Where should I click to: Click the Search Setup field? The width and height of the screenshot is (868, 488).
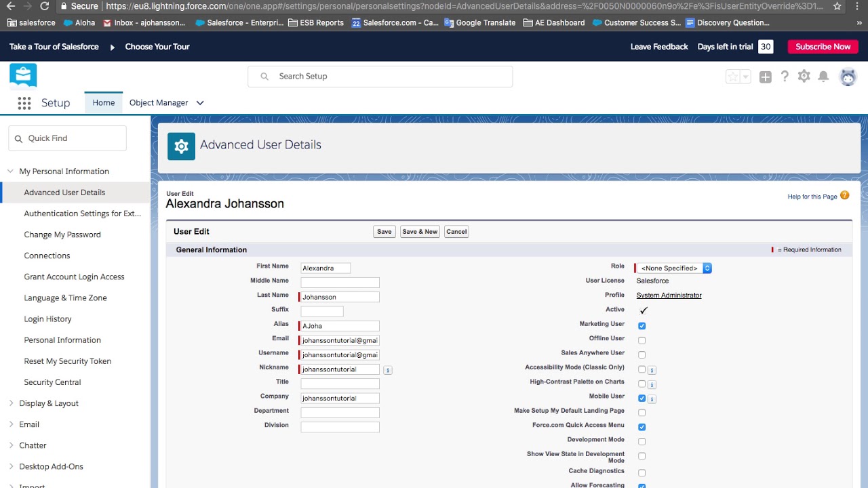click(x=380, y=77)
